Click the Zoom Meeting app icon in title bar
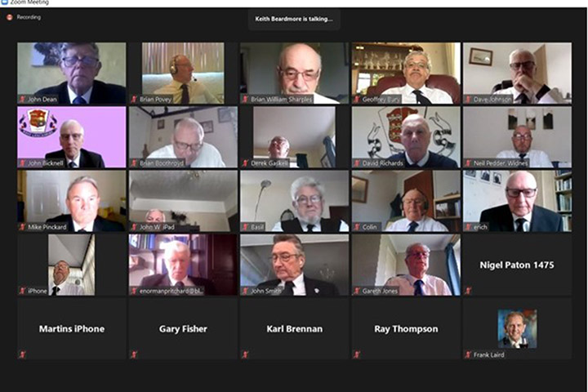588x392 pixels. (x=5, y=2)
